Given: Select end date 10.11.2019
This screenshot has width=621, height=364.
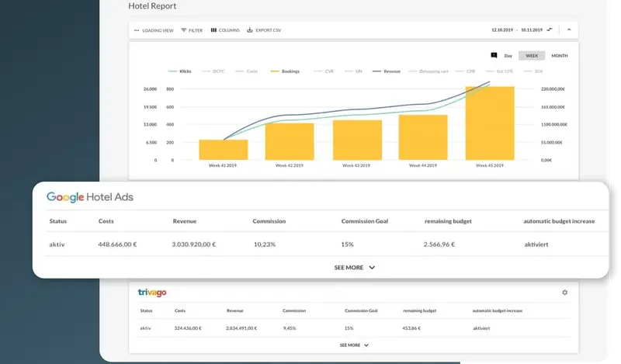Looking at the screenshot, I should [532, 30].
